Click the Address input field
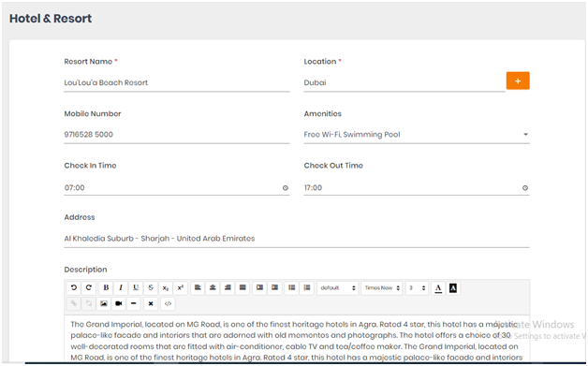Viewport: 588px width, 366px height. pos(297,239)
